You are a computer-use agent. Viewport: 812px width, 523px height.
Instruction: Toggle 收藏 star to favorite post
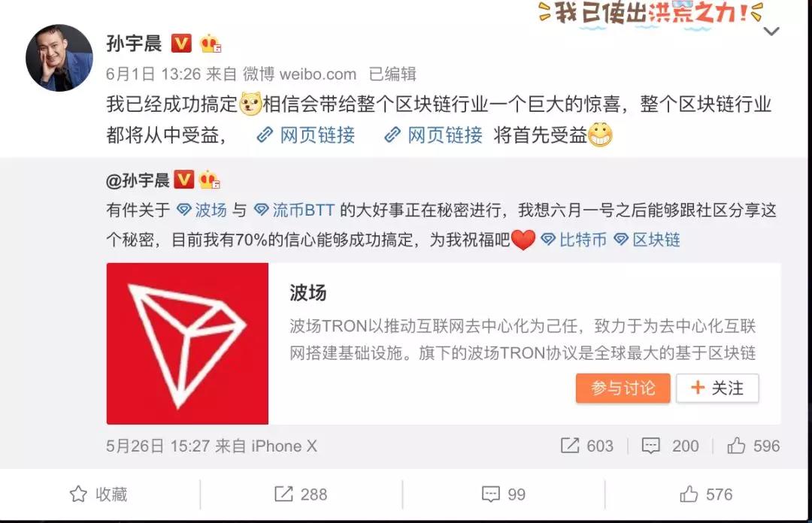coord(98,494)
